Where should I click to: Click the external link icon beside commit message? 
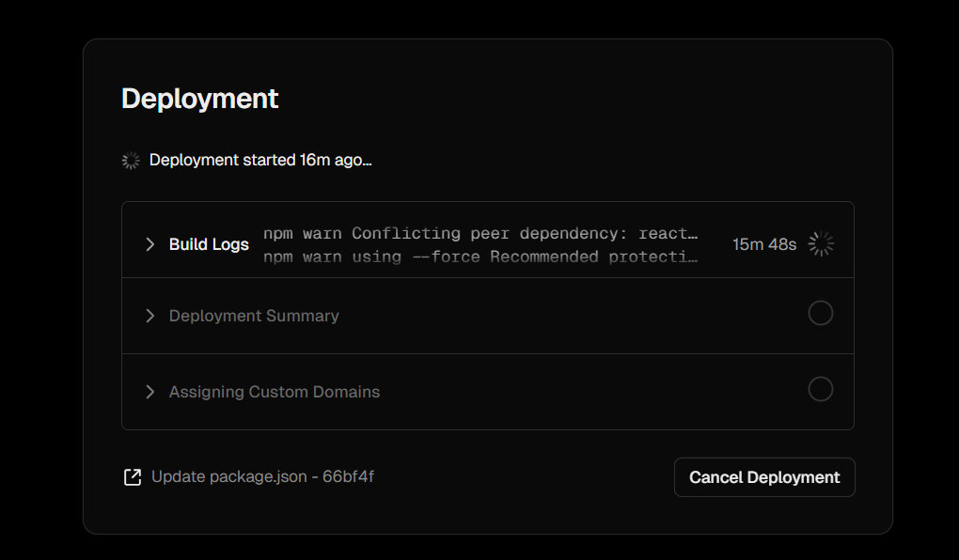(133, 477)
